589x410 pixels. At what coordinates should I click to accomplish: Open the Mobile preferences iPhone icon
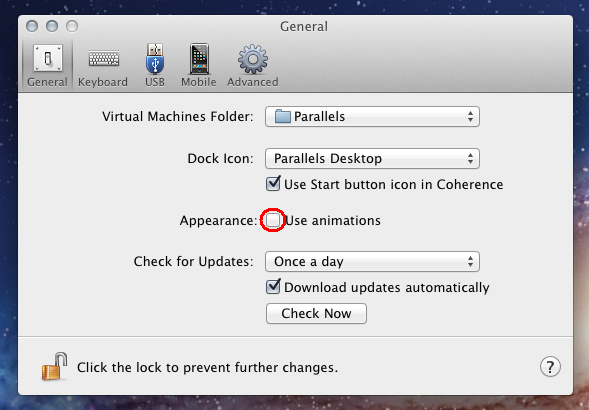[199, 58]
